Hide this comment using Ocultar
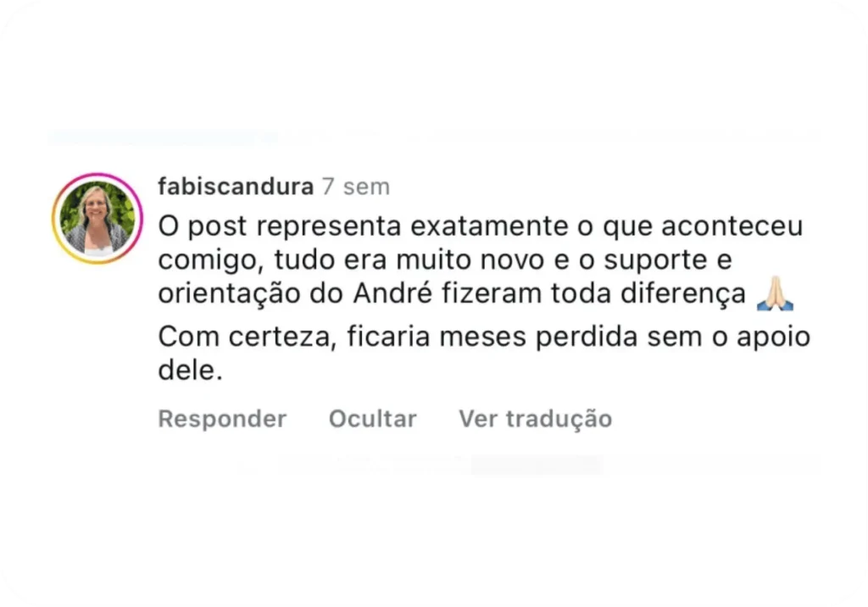Image resolution: width=868 pixels, height=607 pixels. point(373,419)
